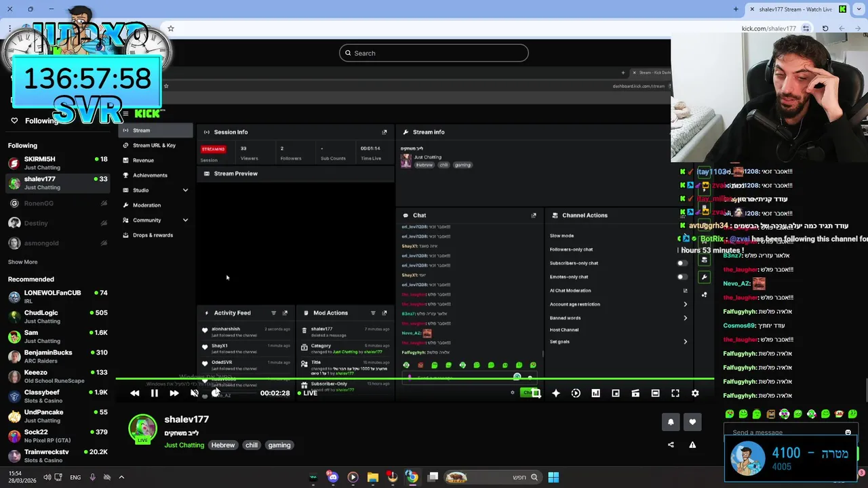This screenshot has height=488, width=868.
Task: Share the shalev177 stream
Action: tap(671, 445)
